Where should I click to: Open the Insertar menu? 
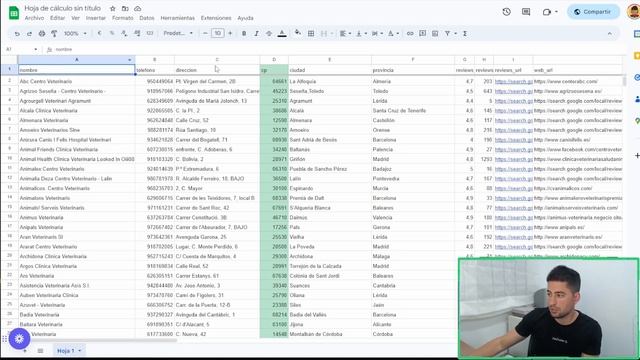pyautogui.click(x=96, y=18)
